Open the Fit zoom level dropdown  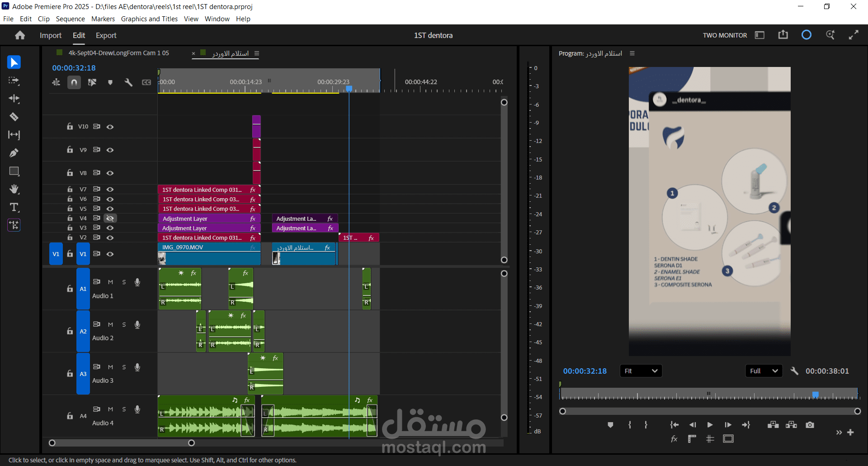click(641, 371)
